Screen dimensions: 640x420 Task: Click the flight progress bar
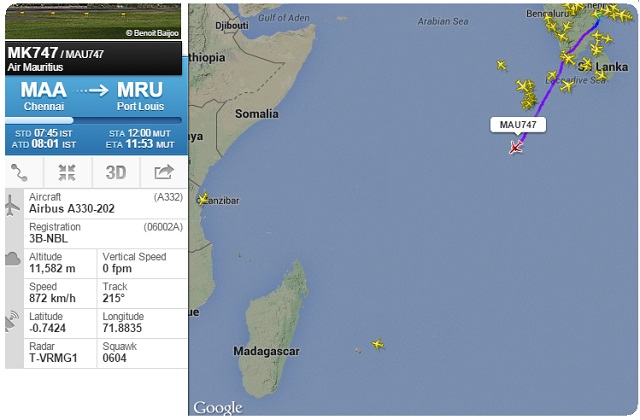click(x=92, y=120)
